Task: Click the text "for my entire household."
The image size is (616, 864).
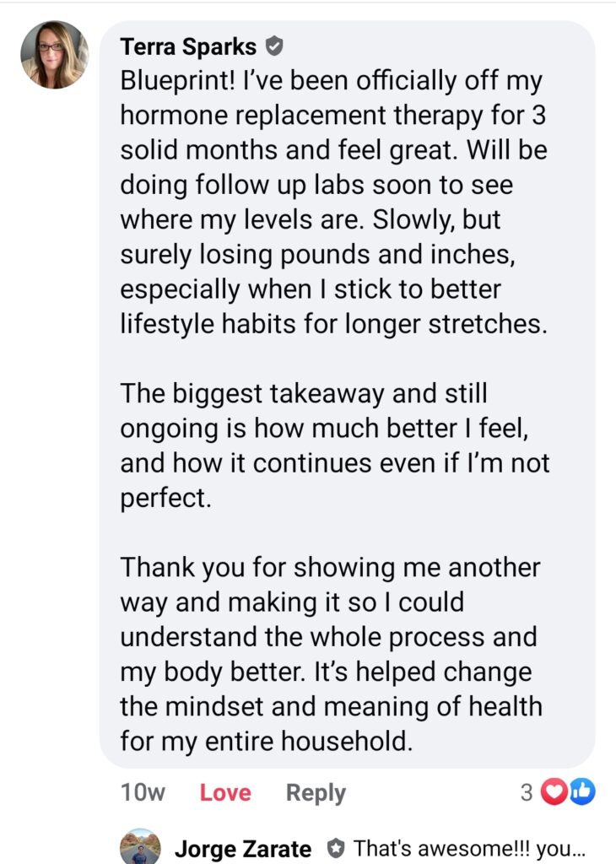Action: 267,741
